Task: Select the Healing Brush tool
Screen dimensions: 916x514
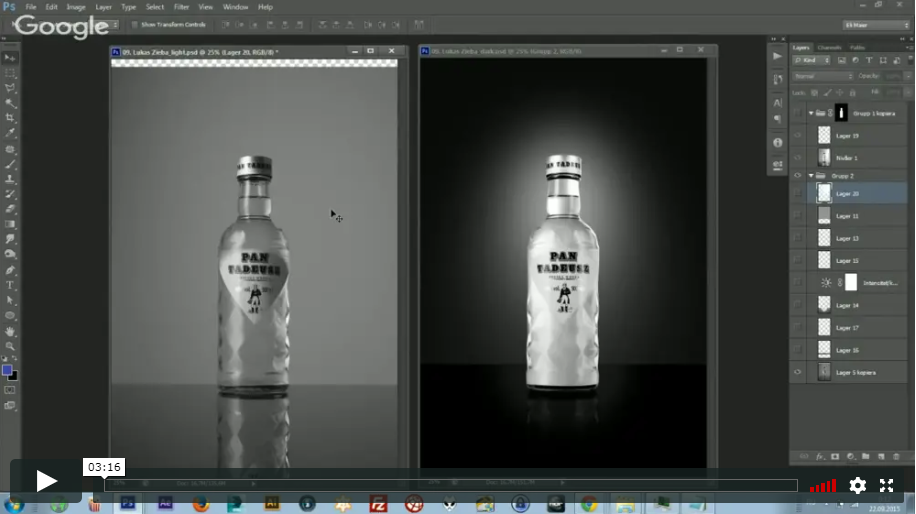Action: tap(10, 150)
